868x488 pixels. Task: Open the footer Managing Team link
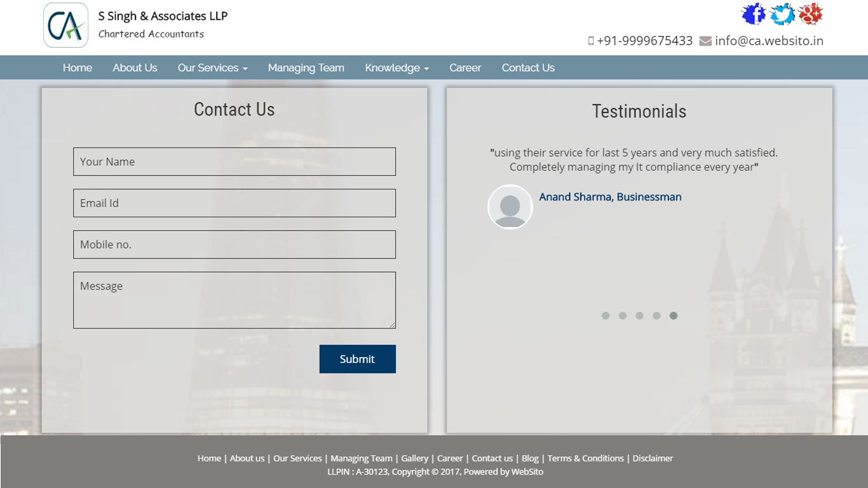(x=362, y=458)
